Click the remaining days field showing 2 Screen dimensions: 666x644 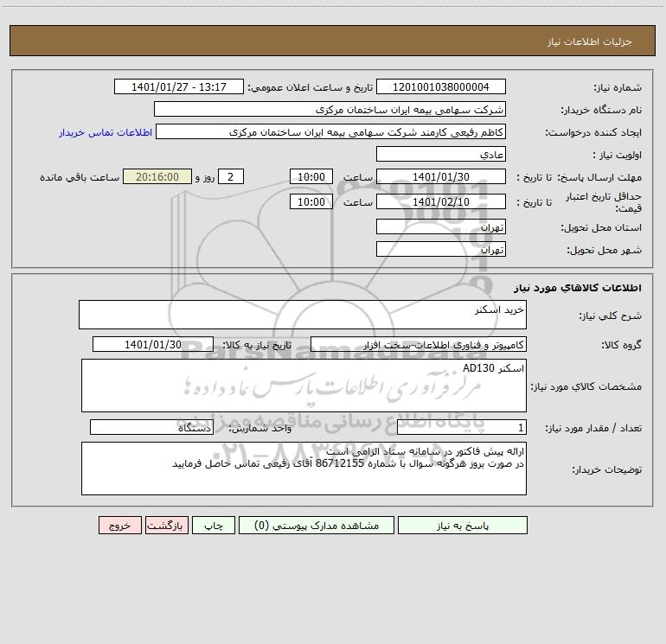pos(231,176)
